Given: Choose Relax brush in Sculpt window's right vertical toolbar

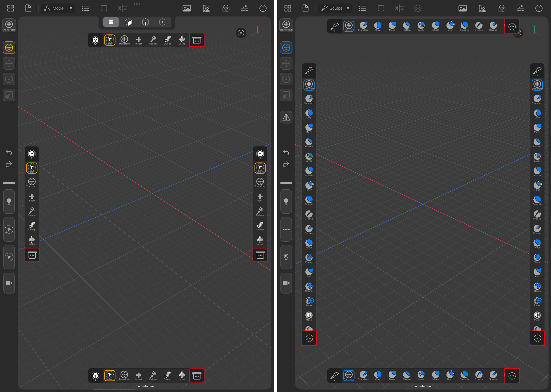Looking at the screenshot, I should coord(537,302).
